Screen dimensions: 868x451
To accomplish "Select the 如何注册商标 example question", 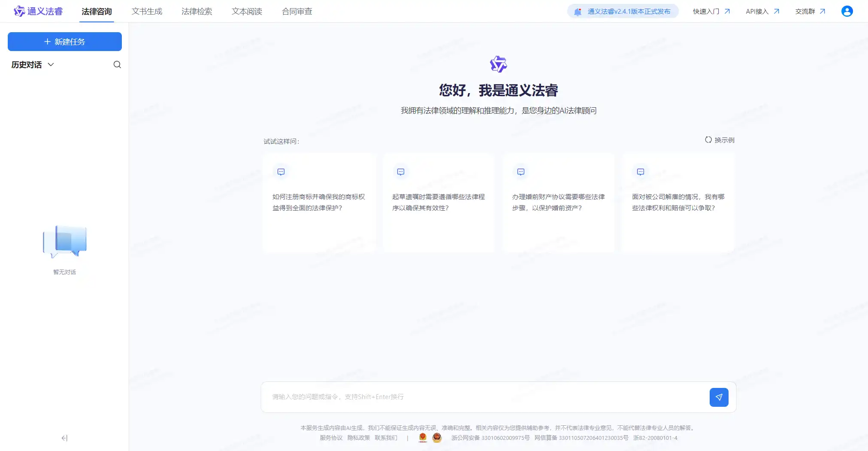I will click(319, 203).
